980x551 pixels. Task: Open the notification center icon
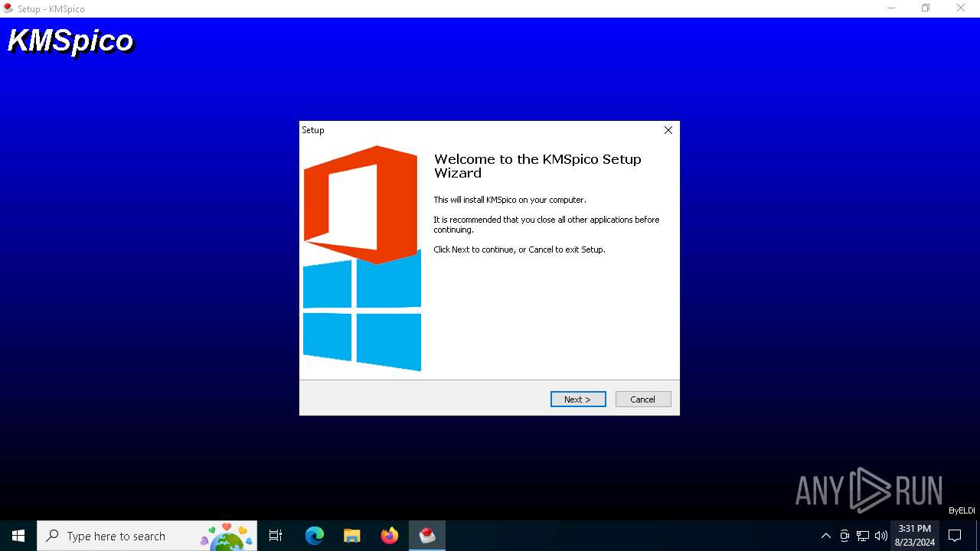(955, 536)
